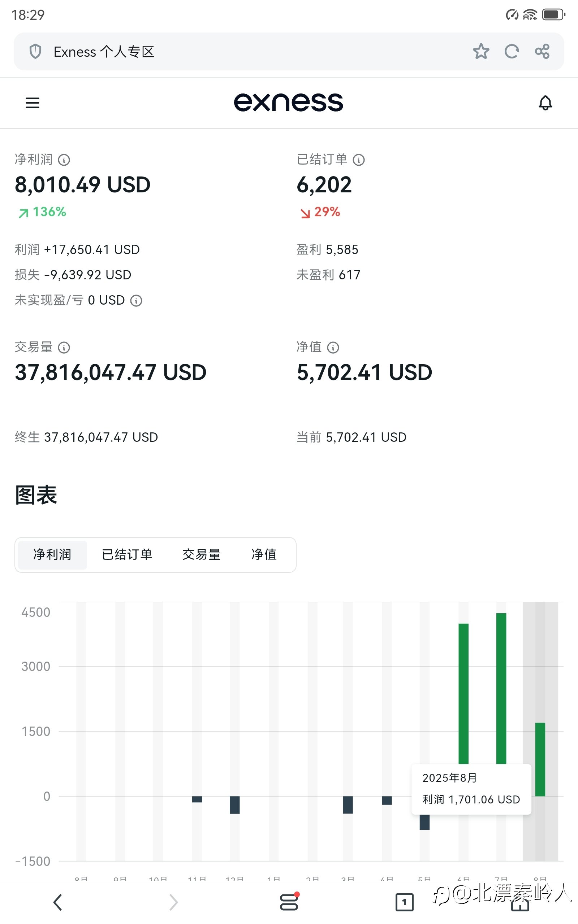Viewport: 578px width, 924px height.
Task: Tap 利润 +17,650.41 USD line
Action: [x=77, y=250]
